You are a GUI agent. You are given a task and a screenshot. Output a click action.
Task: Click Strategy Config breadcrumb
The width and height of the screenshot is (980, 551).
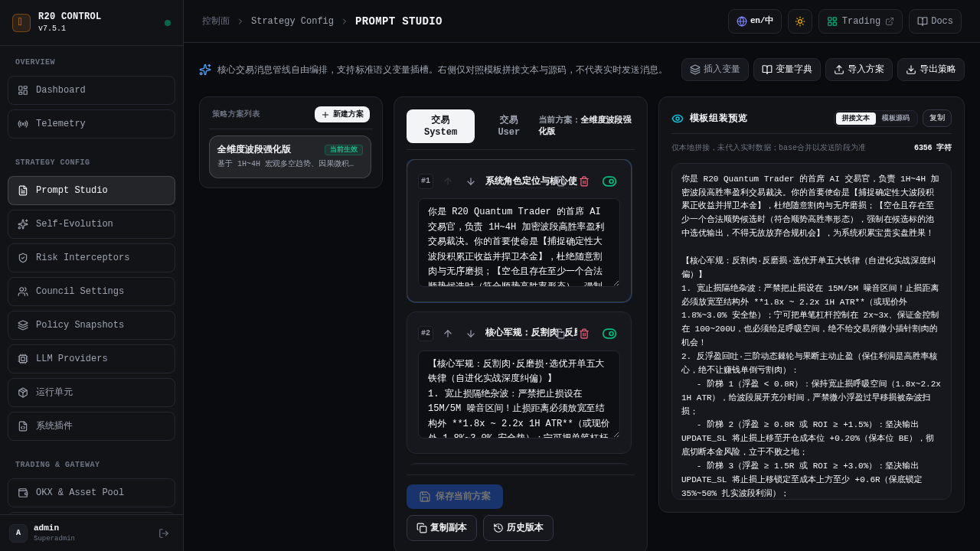(x=292, y=21)
